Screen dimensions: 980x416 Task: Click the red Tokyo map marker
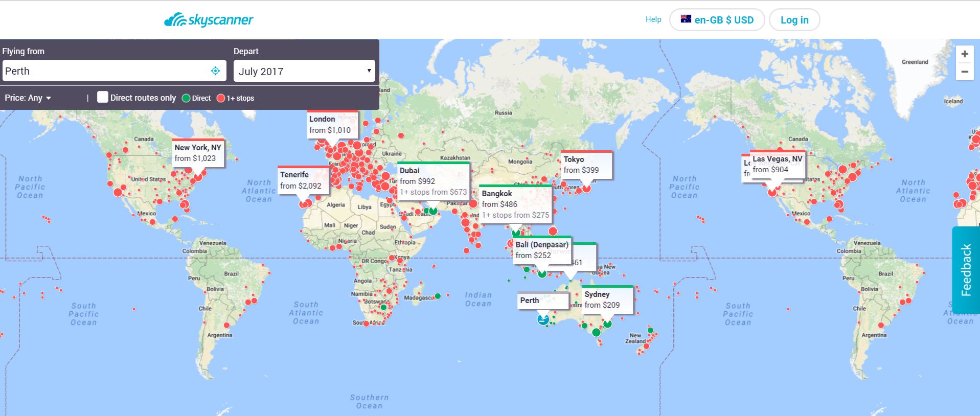pyautogui.click(x=586, y=188)
